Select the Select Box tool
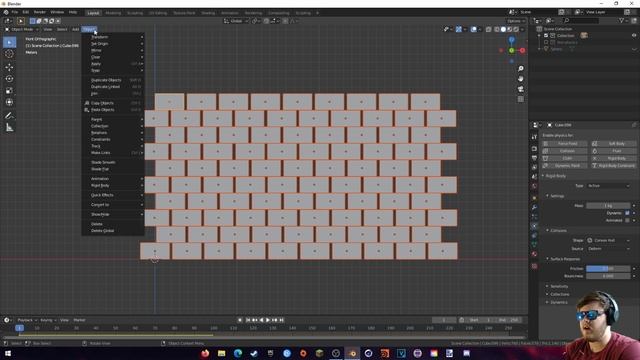 click(9, 42)
